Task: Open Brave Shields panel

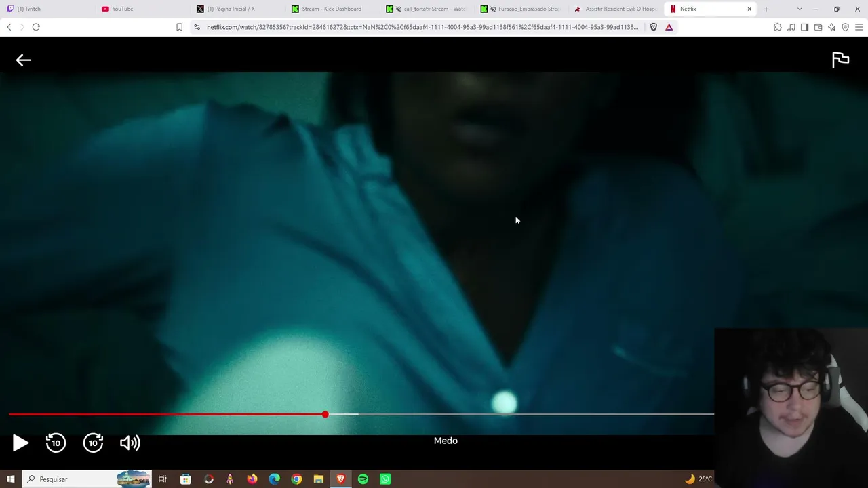Action: 654,27
